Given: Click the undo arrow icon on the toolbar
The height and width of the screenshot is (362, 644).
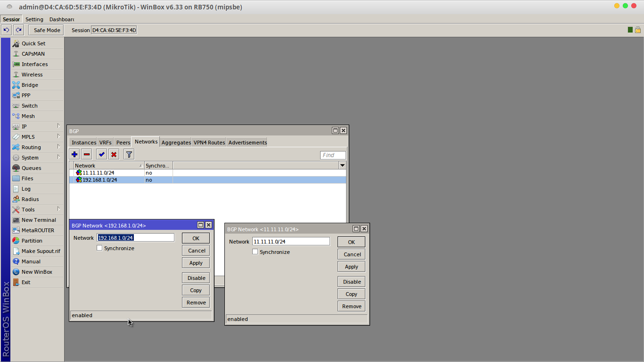Looking at the screenshot, I should [x=6, y=29].
